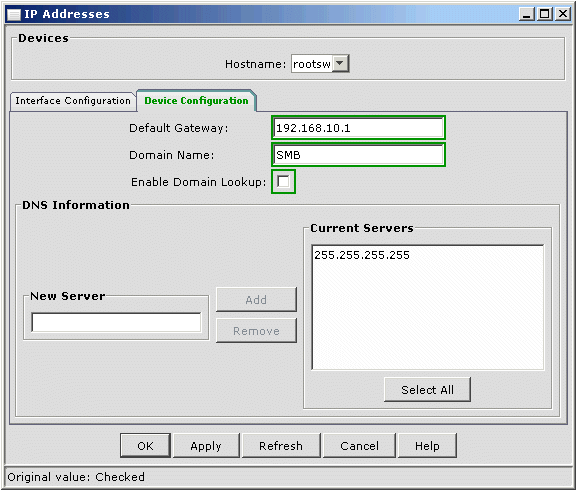Maximize the IP Addresses window
This screenshot has width=576, height=490.
[545, 14]
